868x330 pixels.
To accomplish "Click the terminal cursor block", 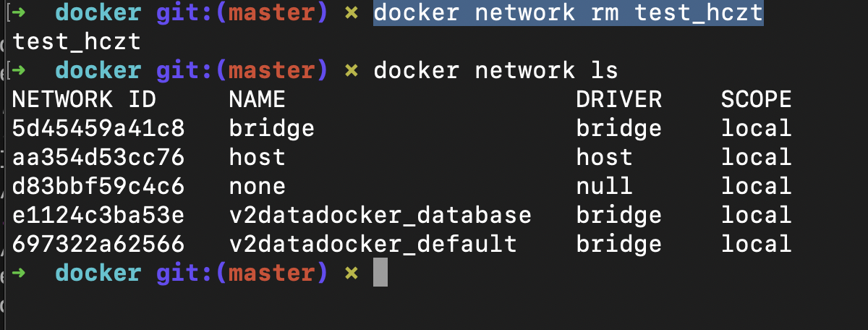I will [x=380, y=273].
